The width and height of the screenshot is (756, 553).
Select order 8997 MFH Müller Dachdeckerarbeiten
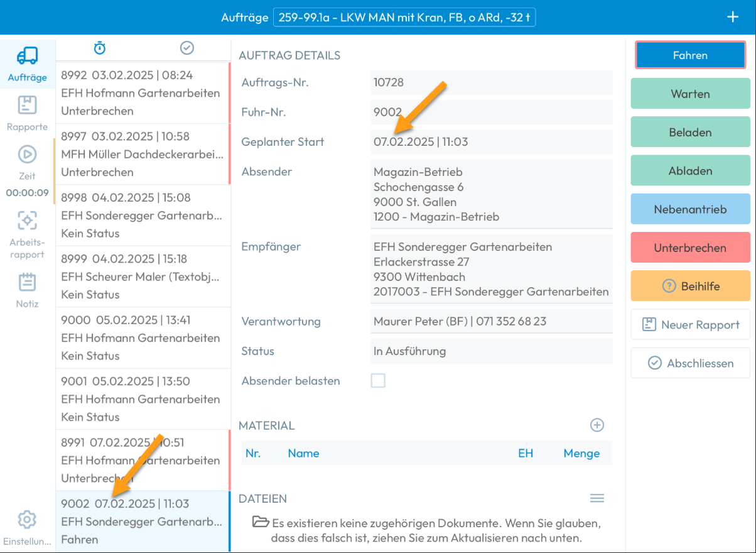tap(142, 154)
